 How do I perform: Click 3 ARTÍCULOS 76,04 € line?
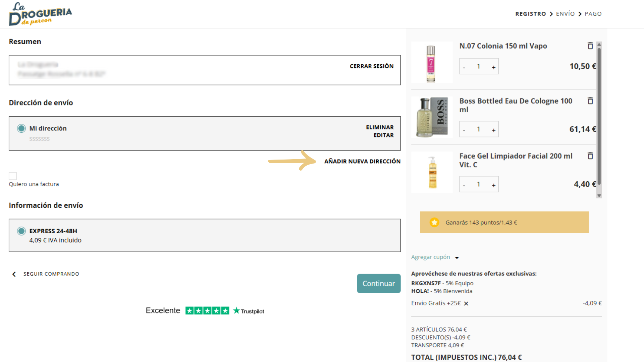[439, 329]
